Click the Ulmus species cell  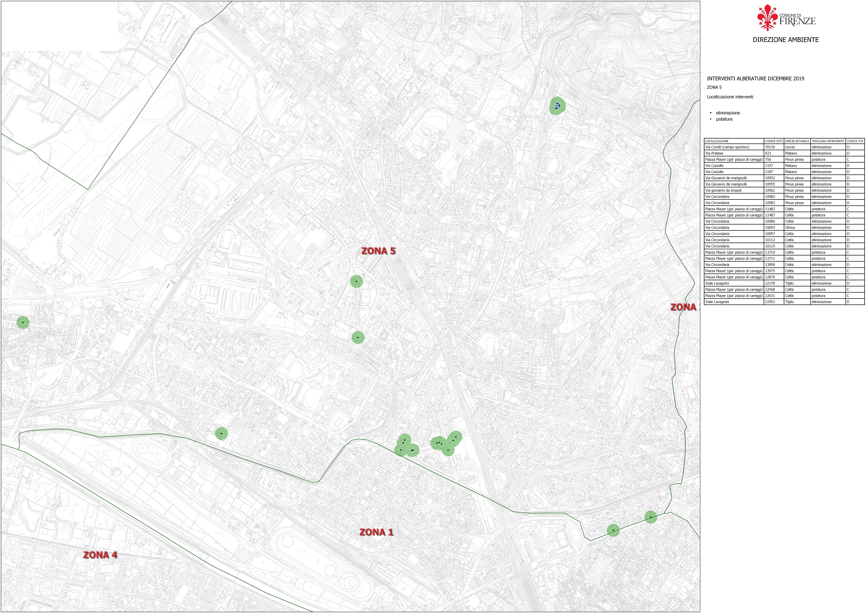pos(790,228)
